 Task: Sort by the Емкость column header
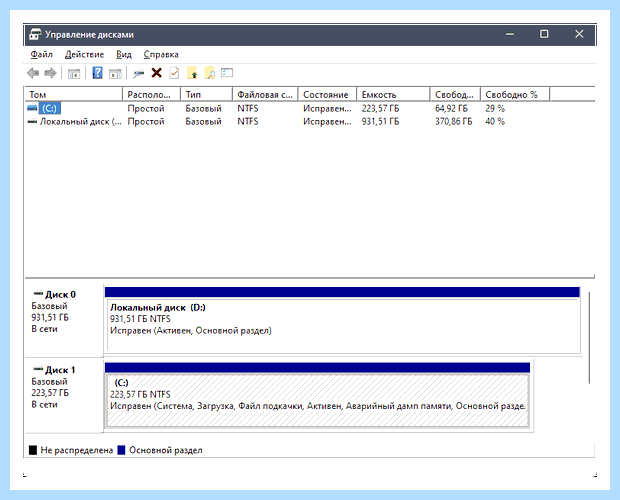393,94
